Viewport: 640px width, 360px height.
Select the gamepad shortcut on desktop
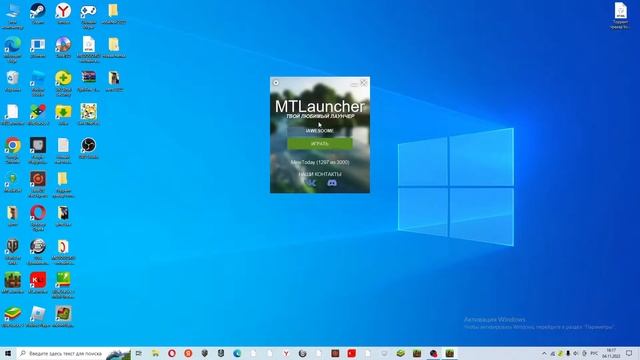pos(89,16)
